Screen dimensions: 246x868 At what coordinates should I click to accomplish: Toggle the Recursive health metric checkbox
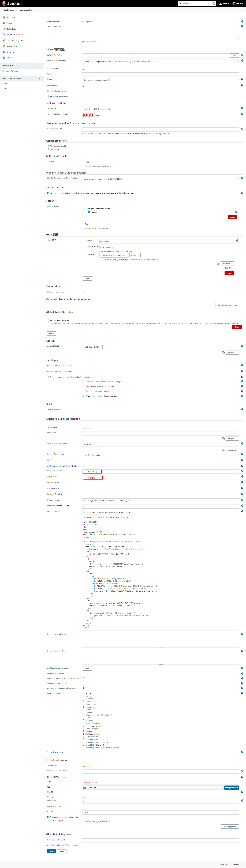89,212
